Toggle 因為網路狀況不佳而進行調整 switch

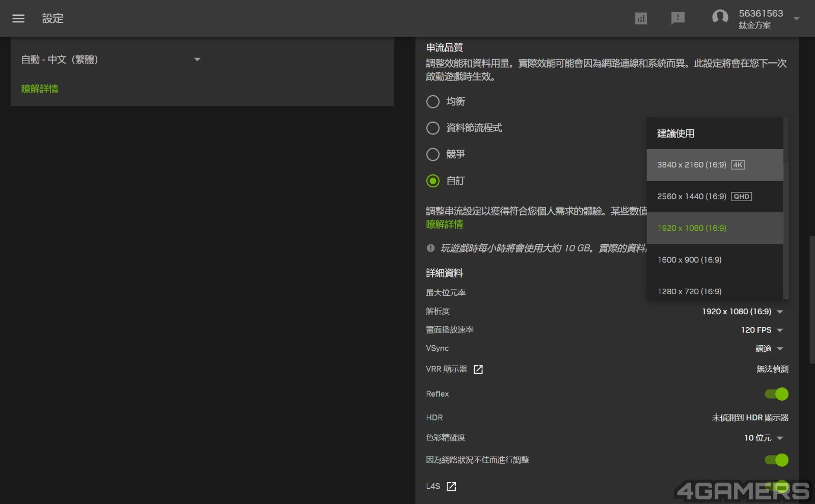coord(776,460)
